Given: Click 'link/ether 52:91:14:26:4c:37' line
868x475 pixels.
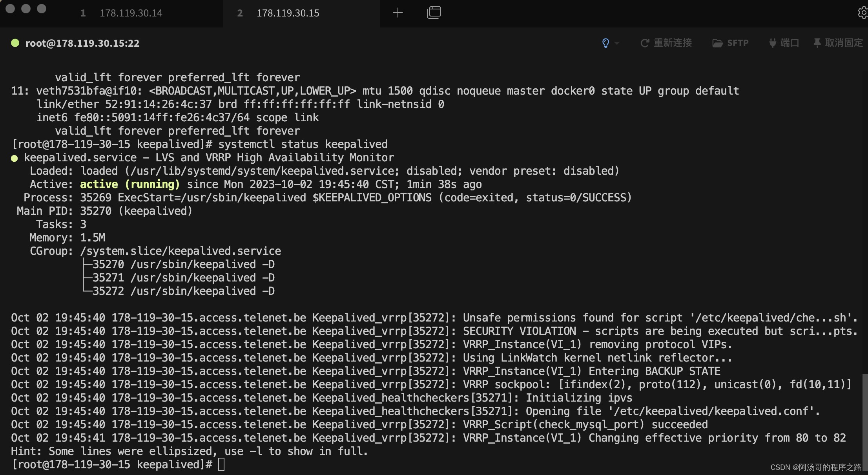Looking at the screenshot, I should pyautogui.click(x=240, y=104).
